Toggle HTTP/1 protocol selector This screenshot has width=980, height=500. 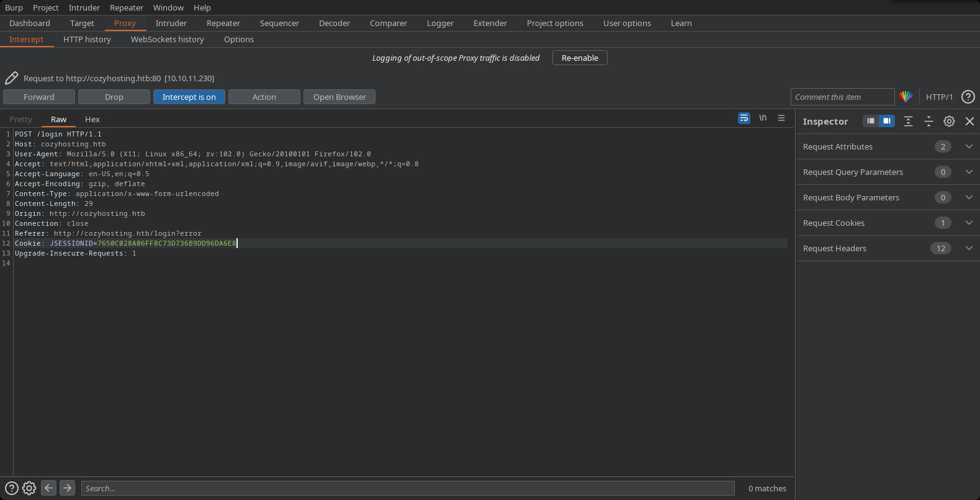(x=939, y=97)
